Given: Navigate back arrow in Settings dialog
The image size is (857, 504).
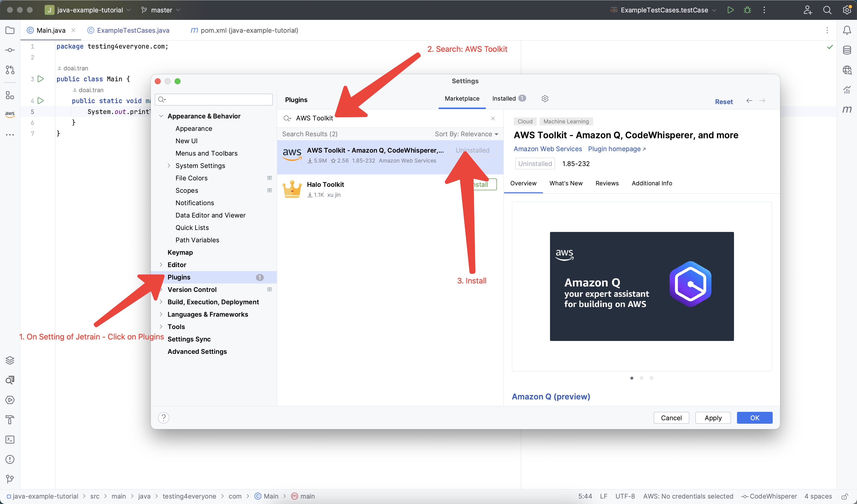Looking at the screenshot, I should [749, 101].
